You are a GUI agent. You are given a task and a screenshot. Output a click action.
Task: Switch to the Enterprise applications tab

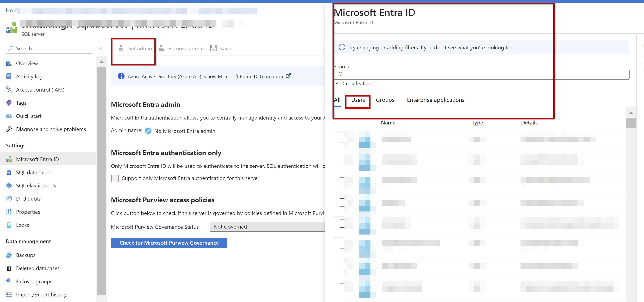(x=436, y=100)
